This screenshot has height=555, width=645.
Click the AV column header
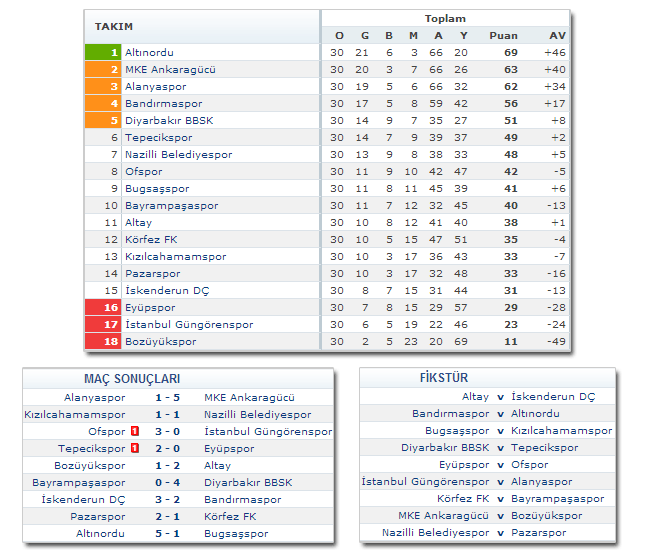coord(557,36)
